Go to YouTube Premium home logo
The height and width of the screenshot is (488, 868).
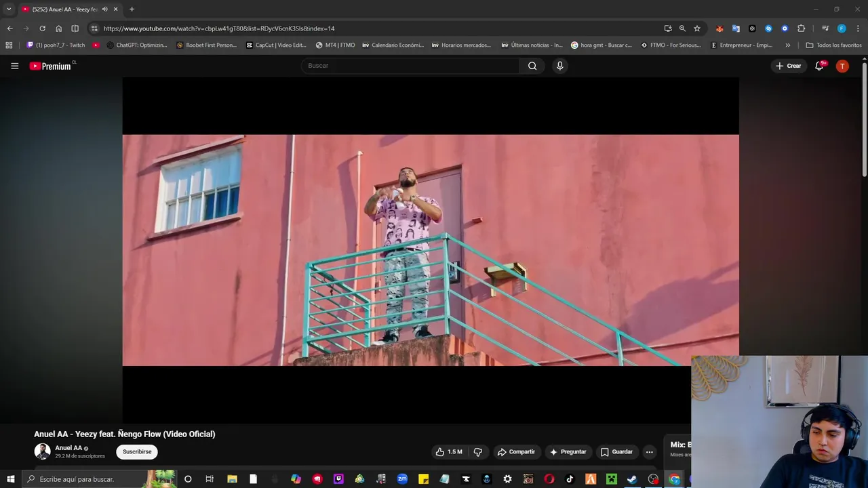(x=50, y=66)
